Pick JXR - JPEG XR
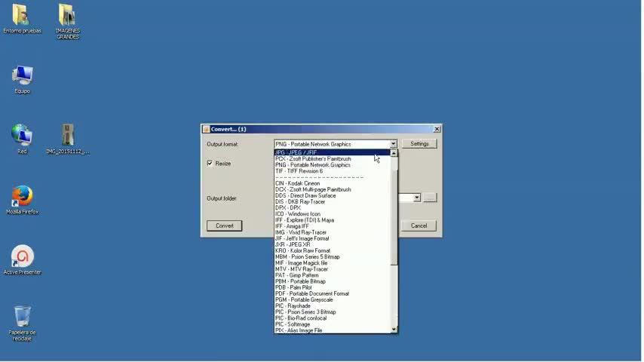The image size is (644, 362). pyautogui.click(x=333, y=244)
